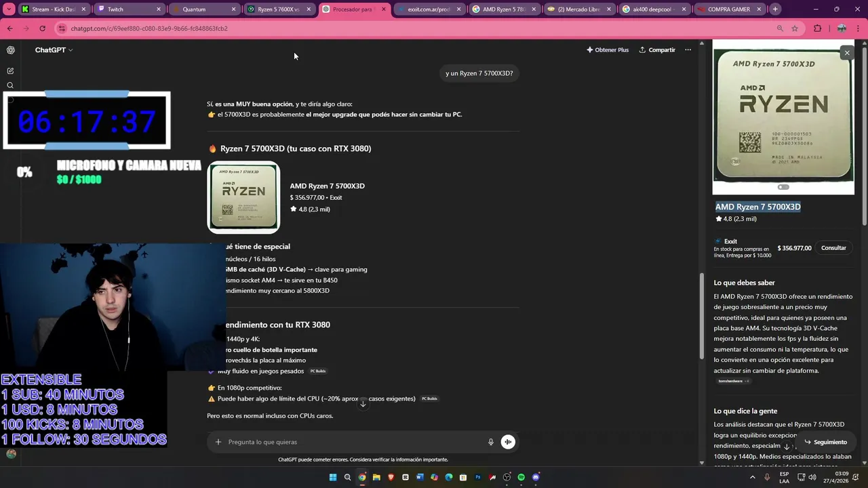The image size is (868, 488).
Task: Click the side panel down-arrow scroll button
Action: [787, 447]
